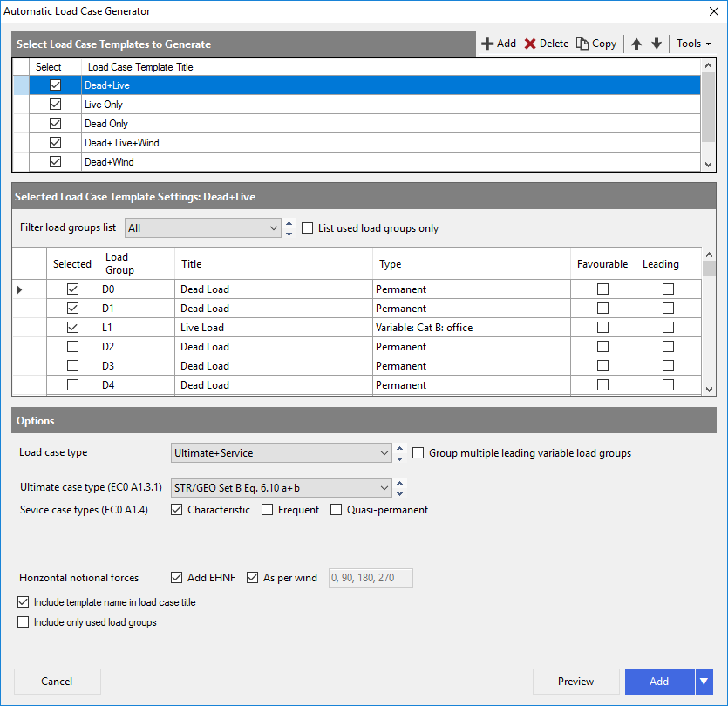Mark L1 Live Load as Leading
The width and height of the screenshot is (728, 706).
pyautogui.click(x=668, y=327)
